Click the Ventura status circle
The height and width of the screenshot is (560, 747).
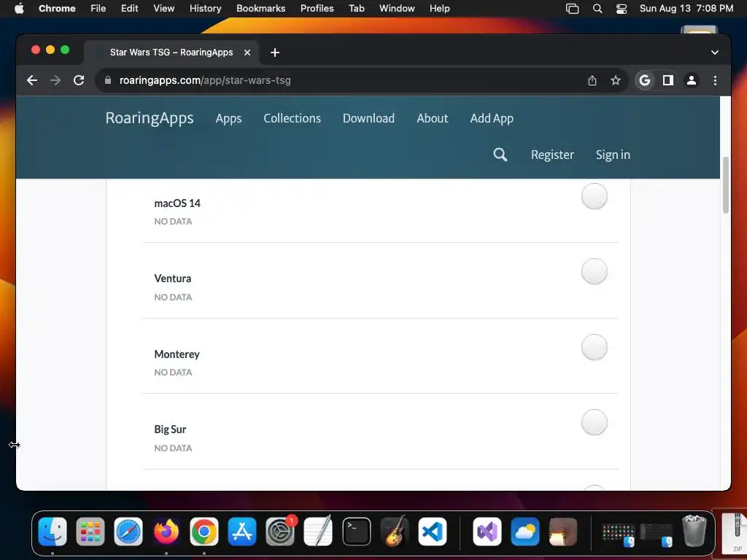[594, 271]
